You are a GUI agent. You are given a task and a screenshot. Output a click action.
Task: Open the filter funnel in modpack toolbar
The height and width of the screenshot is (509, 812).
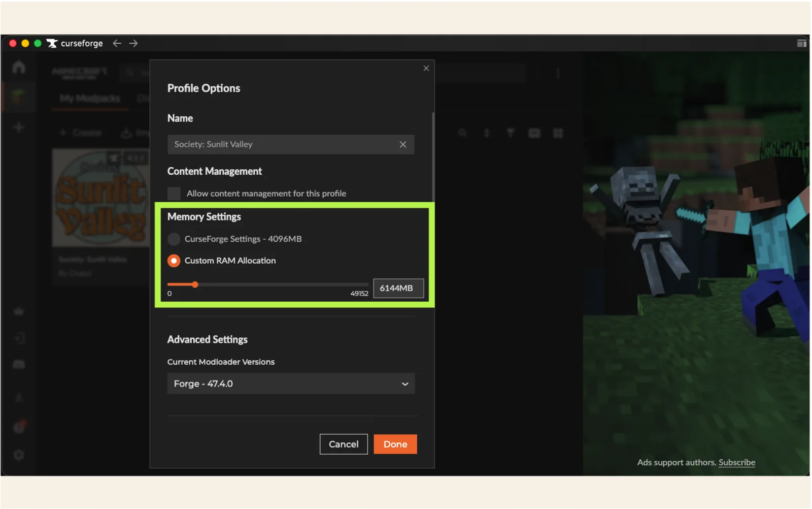click(511, 133)
